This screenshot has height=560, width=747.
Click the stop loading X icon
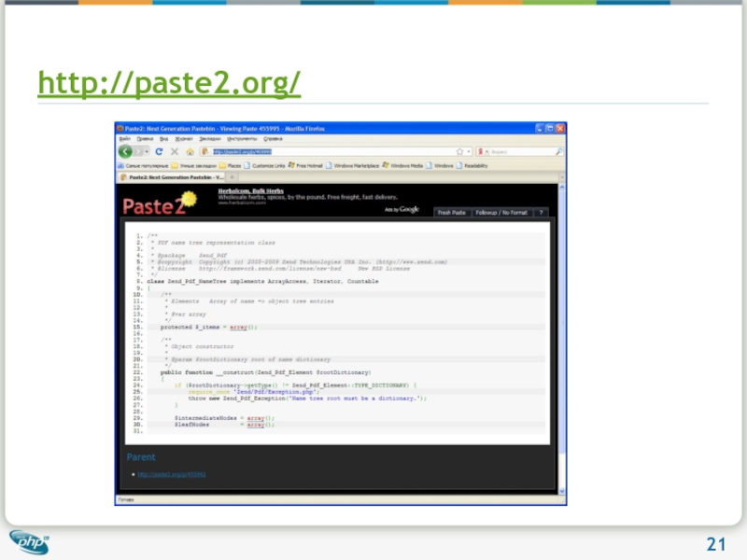(175, 150)
